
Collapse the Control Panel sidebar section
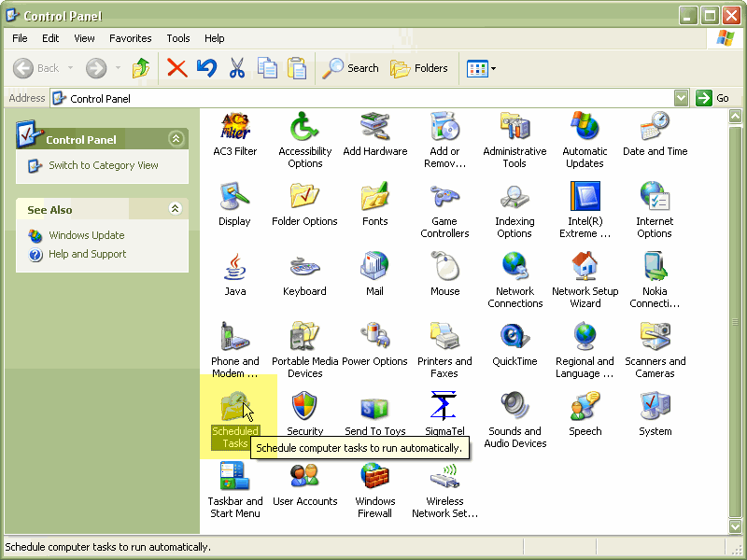click(176, 138)
